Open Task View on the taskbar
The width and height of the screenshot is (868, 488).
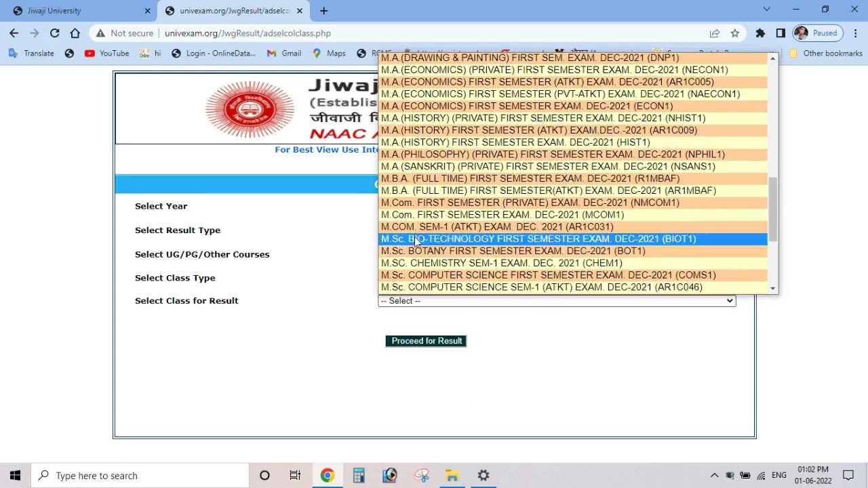click(x=295, y=475)
